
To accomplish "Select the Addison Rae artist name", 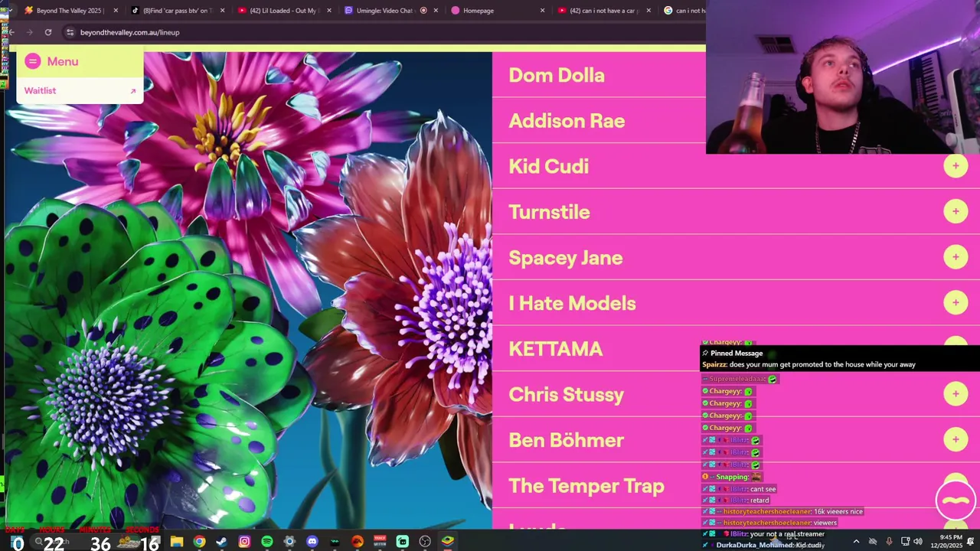I will pos(567,121).
